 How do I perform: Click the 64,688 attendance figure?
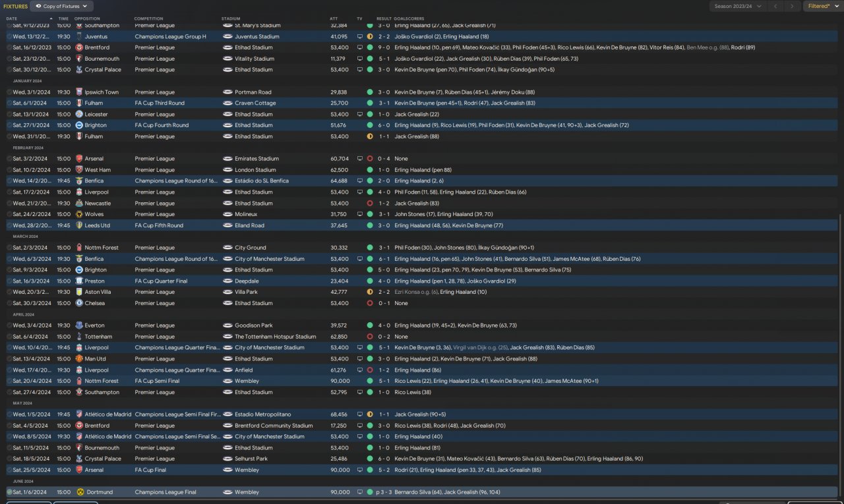[x=339, y=181]
